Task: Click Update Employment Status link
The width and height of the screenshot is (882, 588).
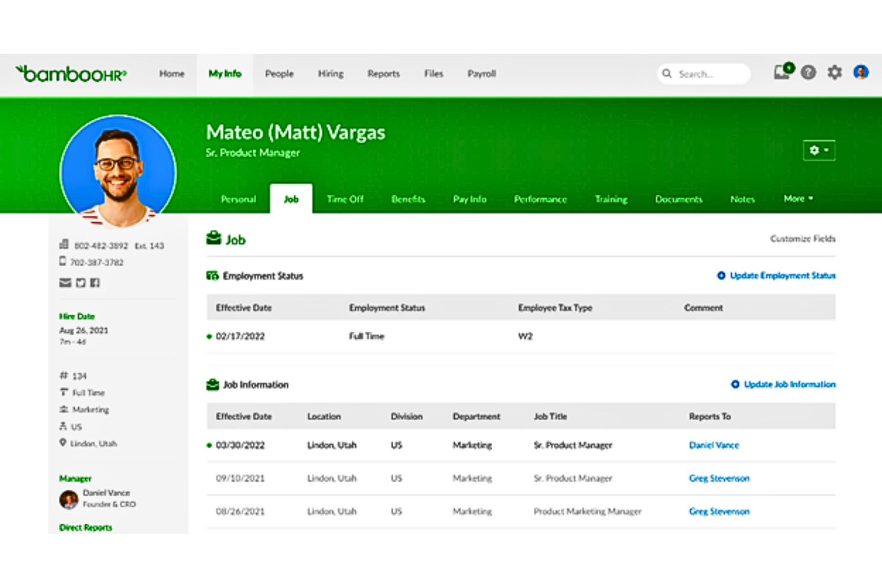Action: tap(782, 275)
